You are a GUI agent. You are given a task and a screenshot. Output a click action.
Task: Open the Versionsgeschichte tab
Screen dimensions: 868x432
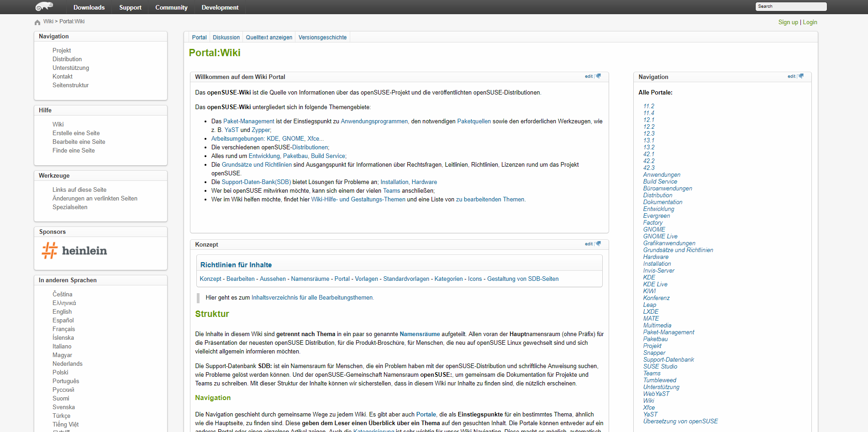point(322,37)
